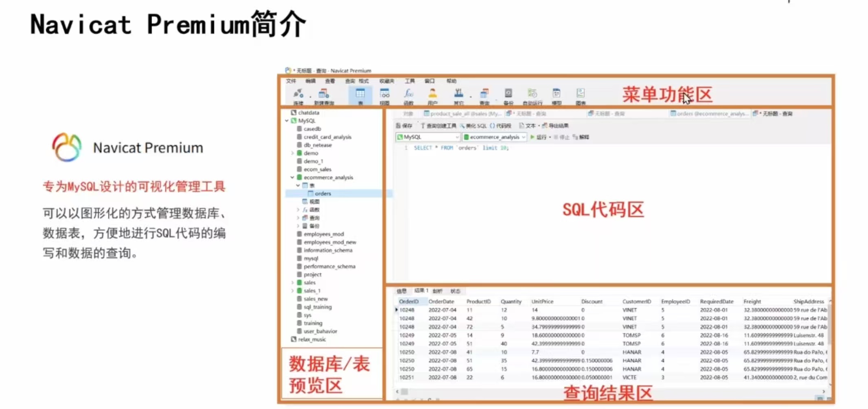Click 美化 SQL (Beautify SQL)
Screen dimensions: 868x409
click(473, 125)
